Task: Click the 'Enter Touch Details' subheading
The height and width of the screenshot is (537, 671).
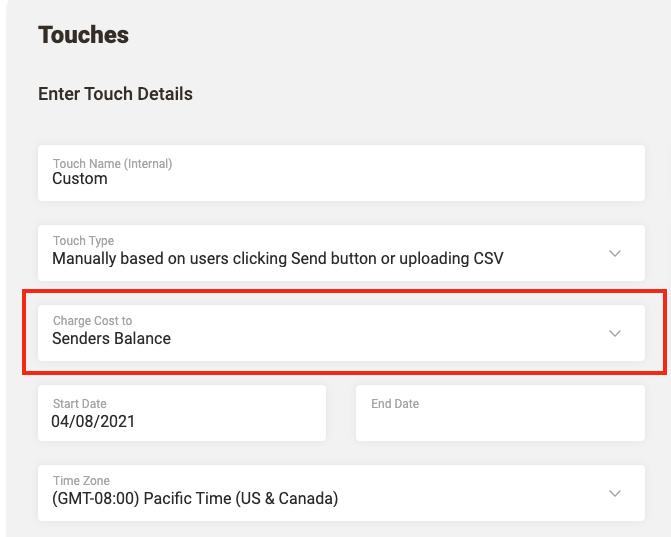Action: tap(115, 94)
